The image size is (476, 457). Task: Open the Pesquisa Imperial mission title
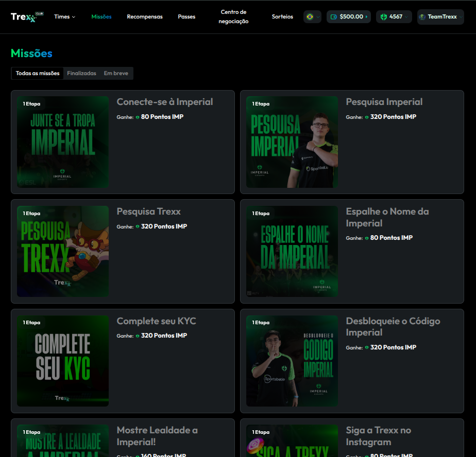384,102
